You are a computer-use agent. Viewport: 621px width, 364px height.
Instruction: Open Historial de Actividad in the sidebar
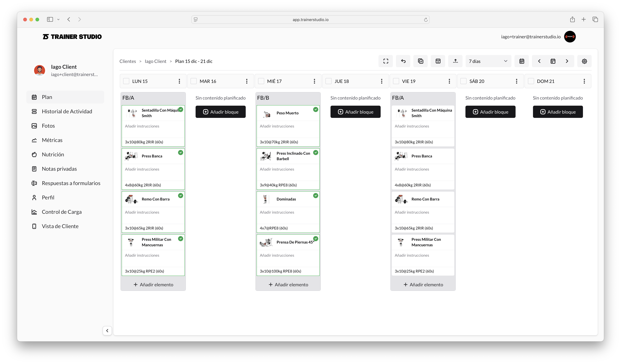[x=67, y=112]
